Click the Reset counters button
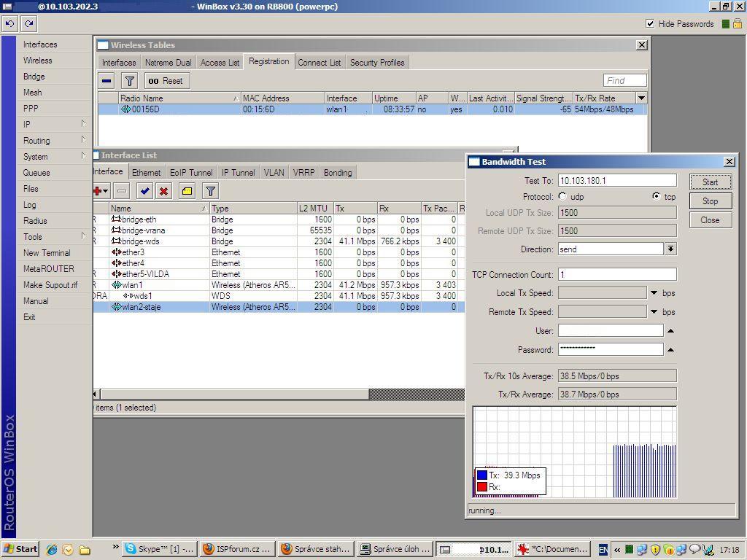 coord(166,81)
